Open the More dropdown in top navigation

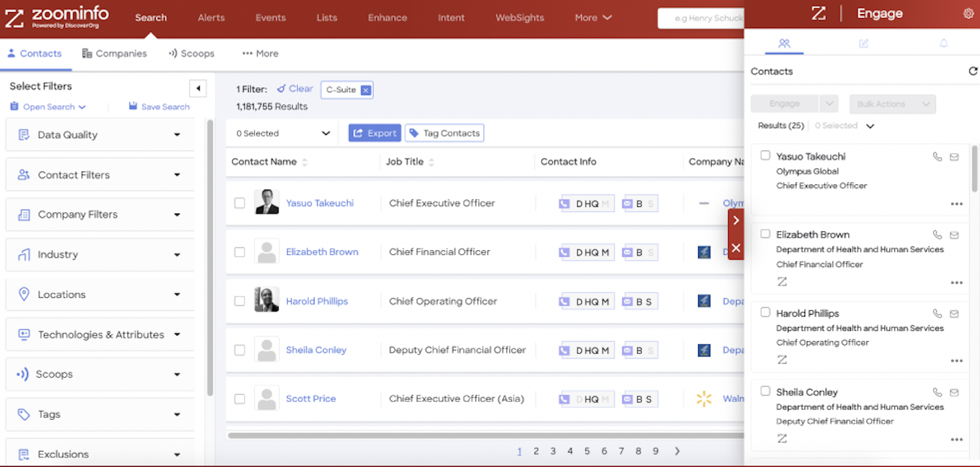593,18
